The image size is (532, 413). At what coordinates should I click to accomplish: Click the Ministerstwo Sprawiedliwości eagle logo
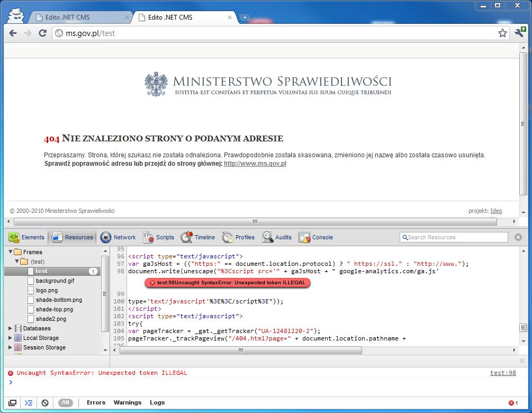point(156,84)
